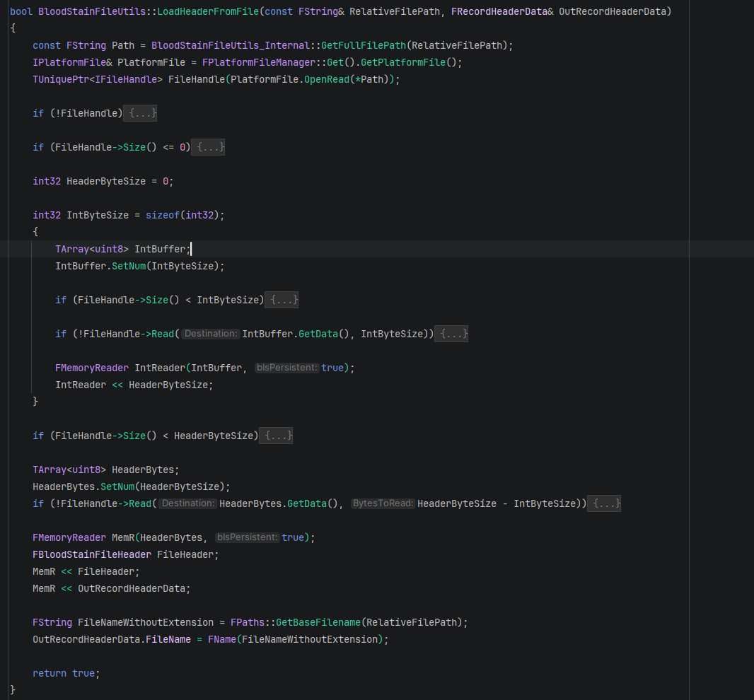Image resolution: width=754 pixels, height=700 pixels.
Task: Click 'MemR << FileHeader;' line
Action: (86, 571)
